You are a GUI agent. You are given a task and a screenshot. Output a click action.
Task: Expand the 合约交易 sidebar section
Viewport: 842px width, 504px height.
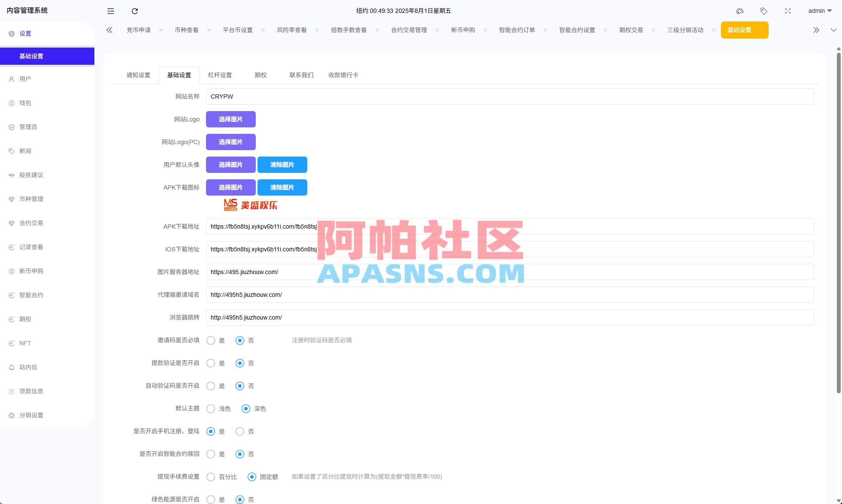coord(47,223)
